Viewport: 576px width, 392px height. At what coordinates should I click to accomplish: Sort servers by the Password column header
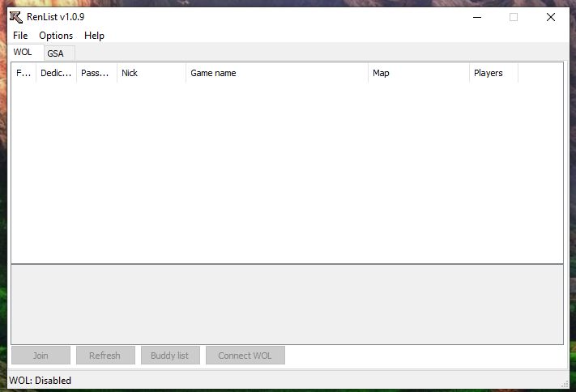click(96, 73)
